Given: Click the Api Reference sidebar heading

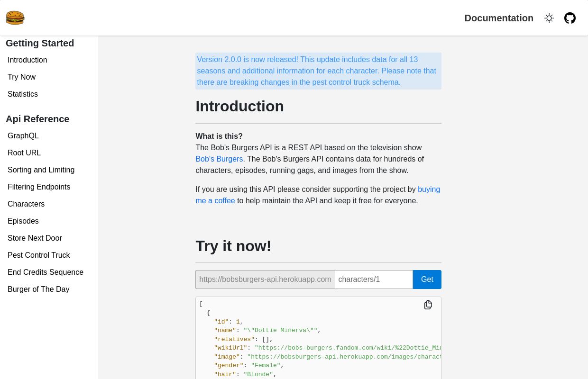Looking at the screenshot, I should pyautogui.click(x=37, y=119).
